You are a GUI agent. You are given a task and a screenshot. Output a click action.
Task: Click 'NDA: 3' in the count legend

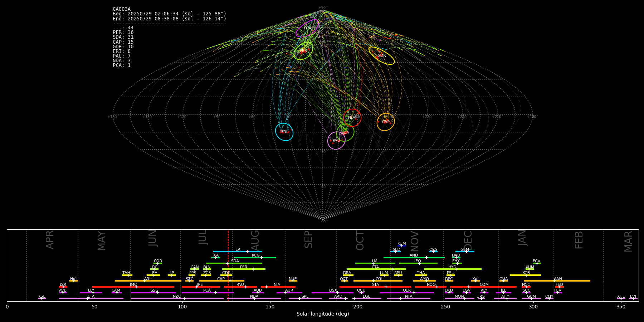(x=122, y=61)
